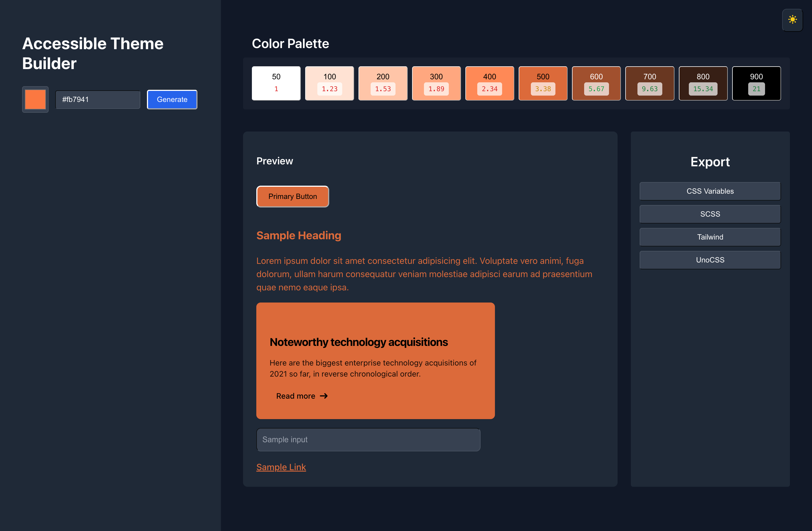Export palette as SCSS
Screen dimensions: 812x531
(x=710, y=214)
